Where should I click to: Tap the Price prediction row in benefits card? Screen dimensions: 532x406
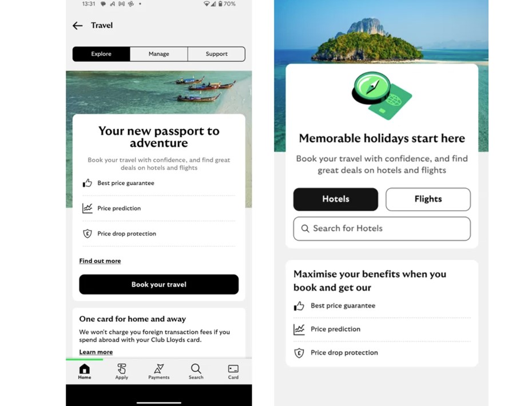pos(382,329)
